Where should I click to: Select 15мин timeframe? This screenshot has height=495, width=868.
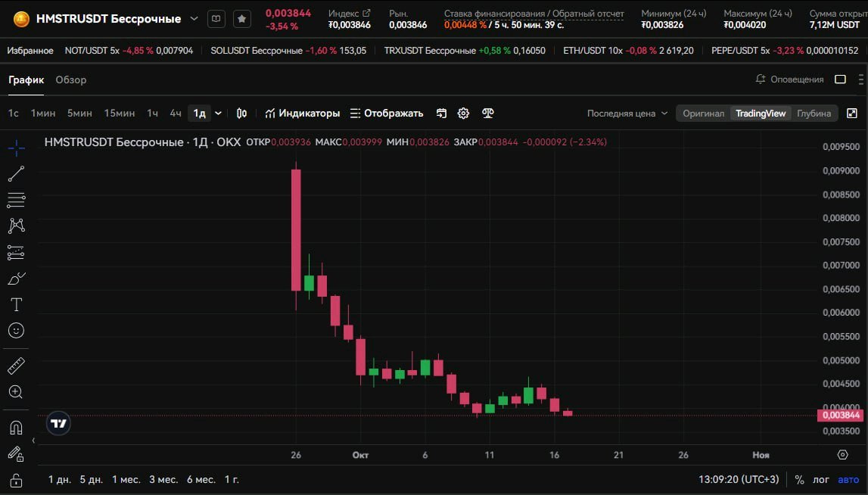119,113
